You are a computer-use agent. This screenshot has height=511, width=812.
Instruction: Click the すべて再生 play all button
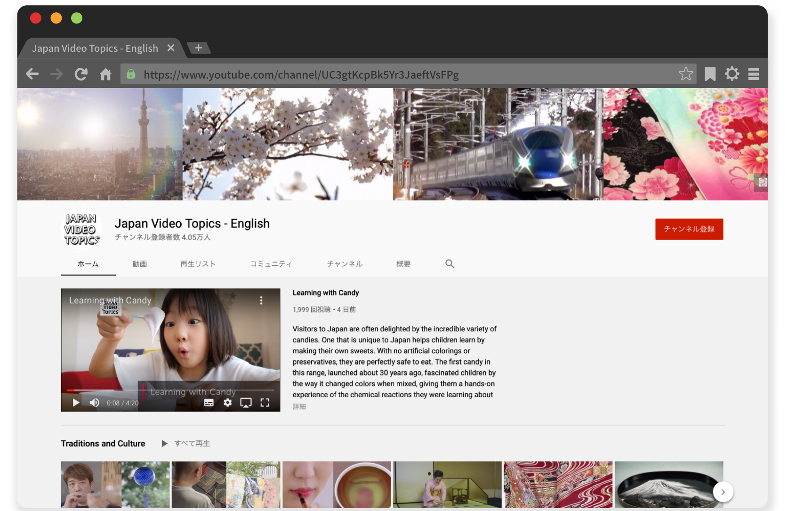pos(186,443)
